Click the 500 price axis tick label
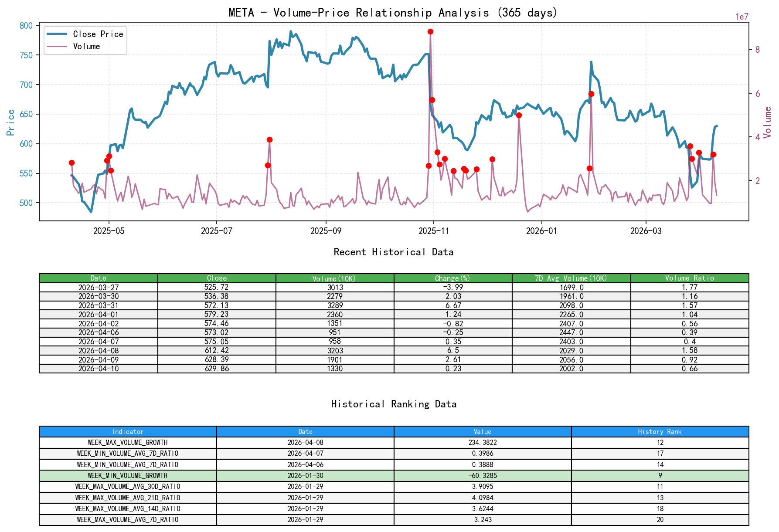The width and height of the screenshot is (779, 532). (26, 203)
